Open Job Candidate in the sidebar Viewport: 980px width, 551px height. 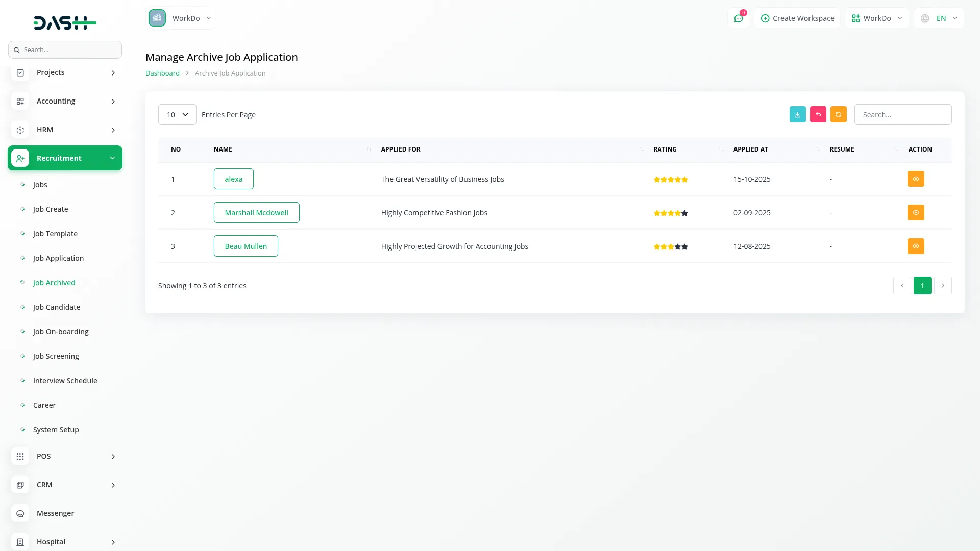[57, 307]
